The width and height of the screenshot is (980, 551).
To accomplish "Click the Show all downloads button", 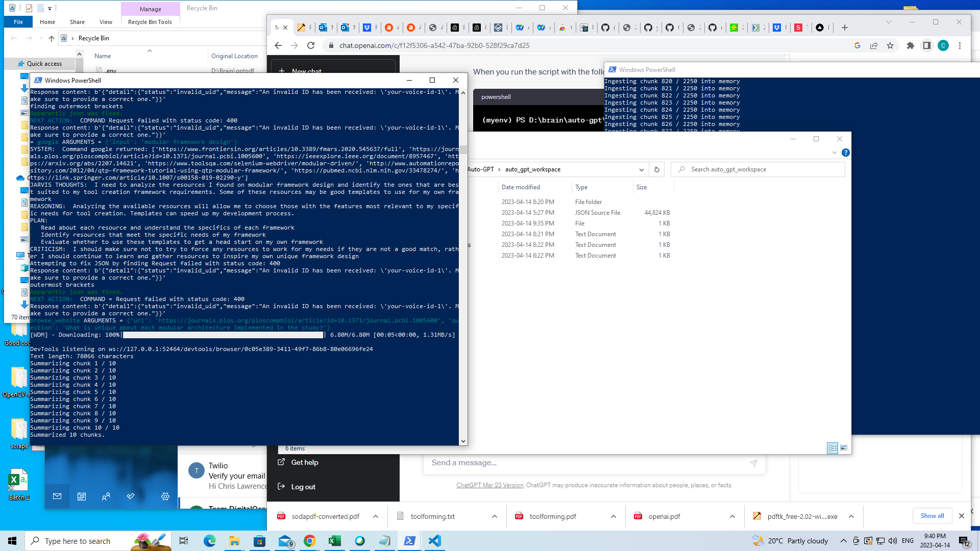I will (x=932, y=516).
